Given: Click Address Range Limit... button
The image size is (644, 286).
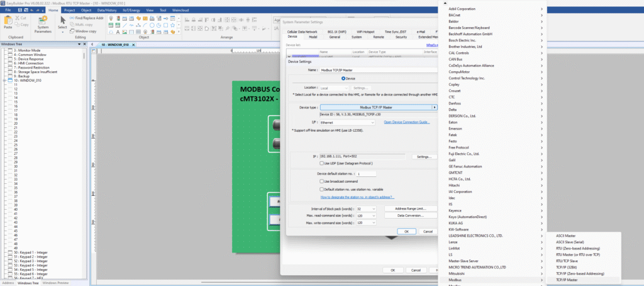Looking at the screenshot, I should tap(410, 209).
